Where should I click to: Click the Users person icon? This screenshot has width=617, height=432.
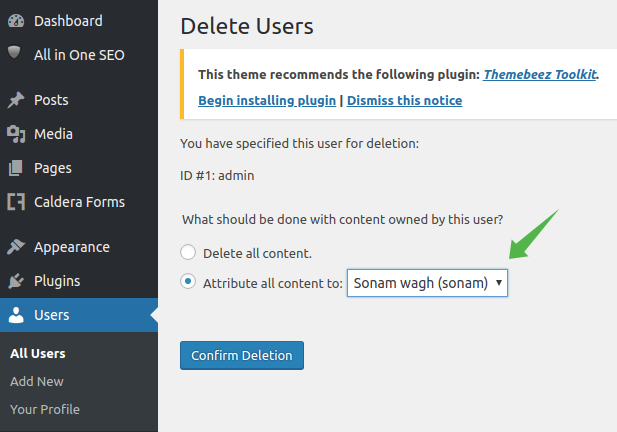[16, 315]
